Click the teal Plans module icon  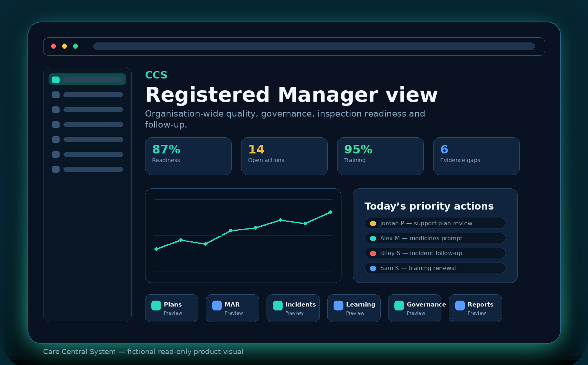tap(156, 305)
